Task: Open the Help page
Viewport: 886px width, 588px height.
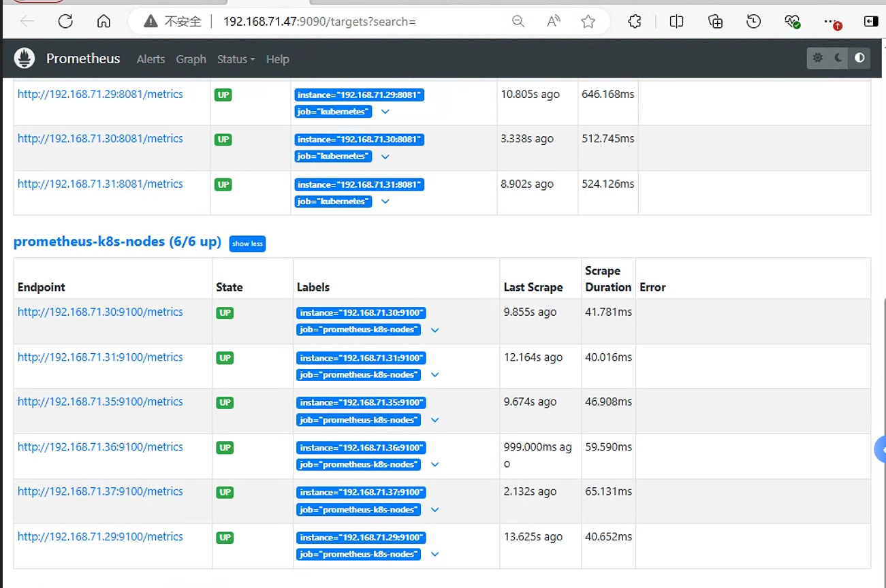Action: click(277, 59)
